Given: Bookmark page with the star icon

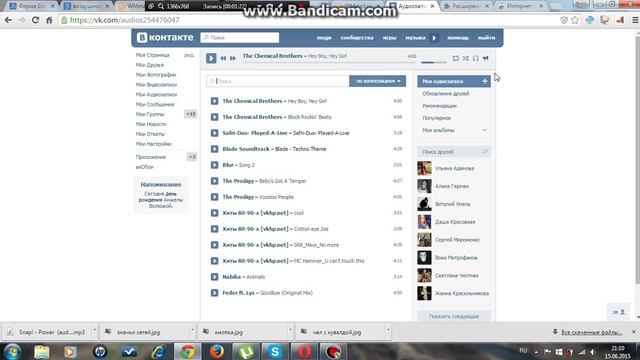Looking at the screenshot, I should pyautogui.click(x=575, y=20).
